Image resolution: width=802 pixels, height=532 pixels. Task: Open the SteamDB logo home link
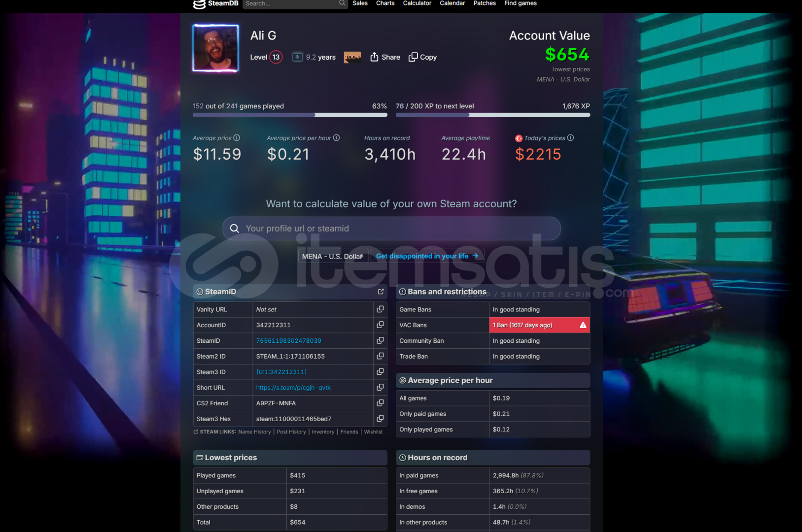click(x=216, y=3)
